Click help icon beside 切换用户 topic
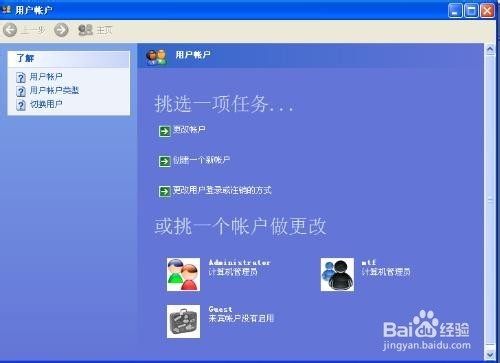The width and height of the screenshot is (500, 363). [x=21, y=105]
